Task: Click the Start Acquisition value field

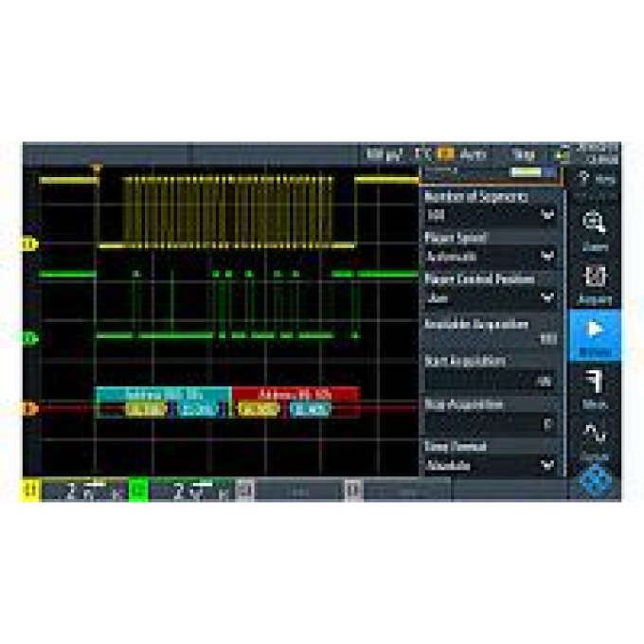Action: [491, 381]
